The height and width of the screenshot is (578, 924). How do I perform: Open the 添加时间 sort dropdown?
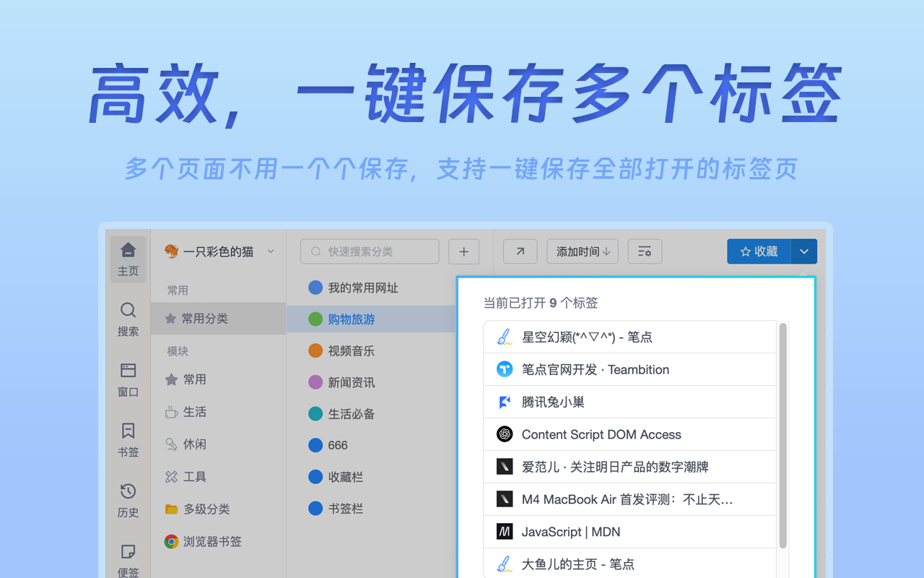tap(582, 251)
